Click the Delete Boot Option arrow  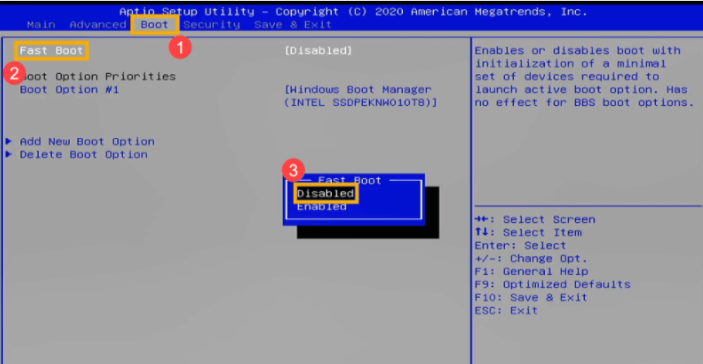9,155
